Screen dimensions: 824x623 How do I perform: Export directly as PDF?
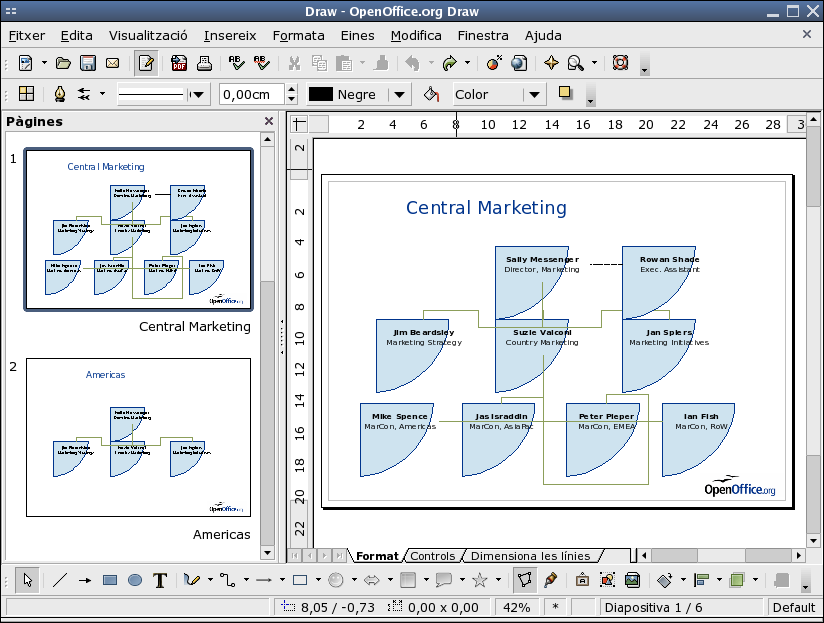click(179, 64)
